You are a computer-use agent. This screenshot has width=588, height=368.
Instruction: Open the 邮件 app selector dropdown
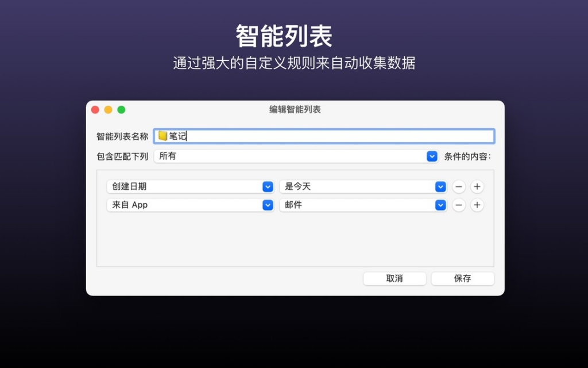click(x=362, y=205)
